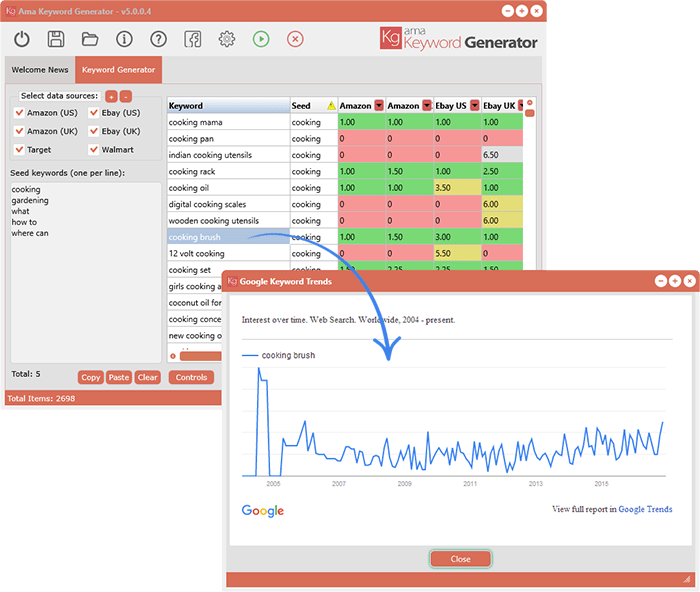Click plus button to select all sources
The image size is (700, 592).
tap(111, 96)
